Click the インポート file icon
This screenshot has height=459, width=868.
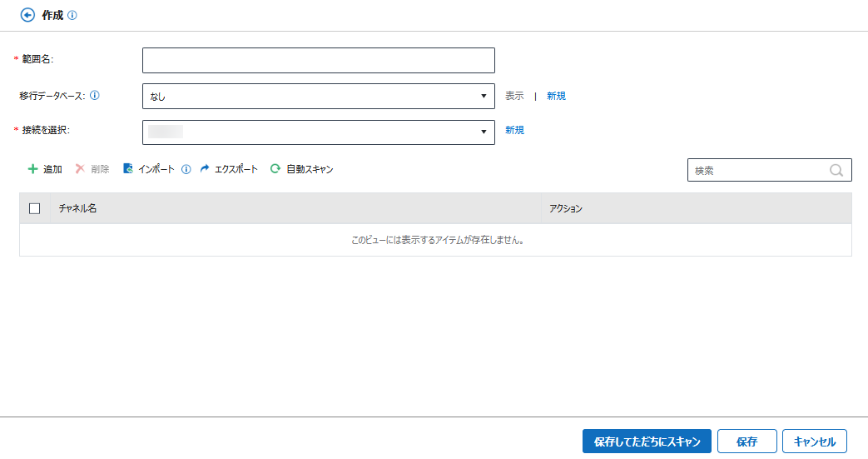point(128,168)
